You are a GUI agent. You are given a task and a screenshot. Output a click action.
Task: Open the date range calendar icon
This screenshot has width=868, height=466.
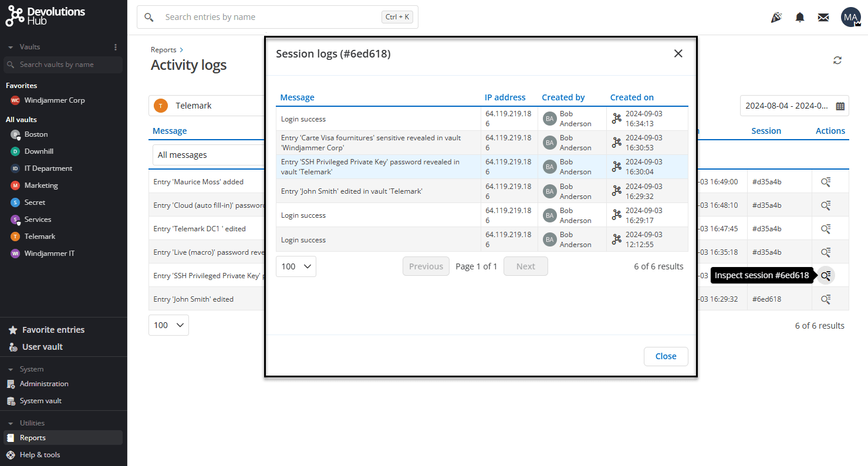click(840, 106)
